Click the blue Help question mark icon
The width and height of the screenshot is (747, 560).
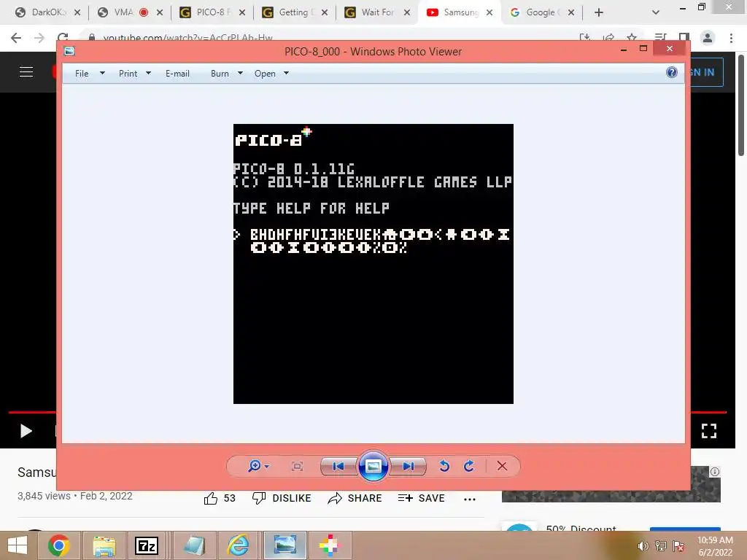click(672, 72)
